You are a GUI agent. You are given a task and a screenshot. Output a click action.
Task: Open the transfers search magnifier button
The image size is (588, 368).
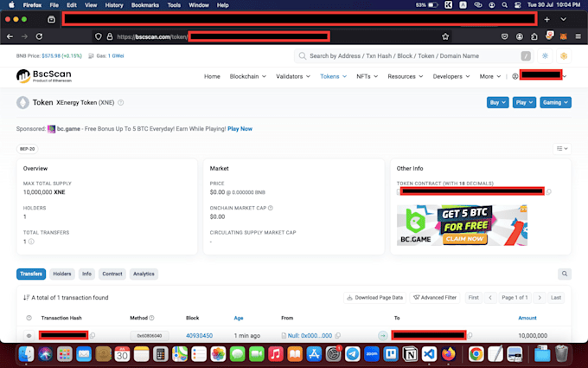point(565,274)
